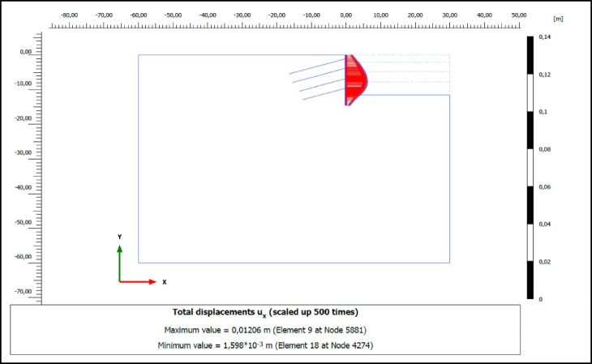Click the -40,00 mark on the horizontal ruler
This screenshot has width=592, height=364.
click(208, 15)
